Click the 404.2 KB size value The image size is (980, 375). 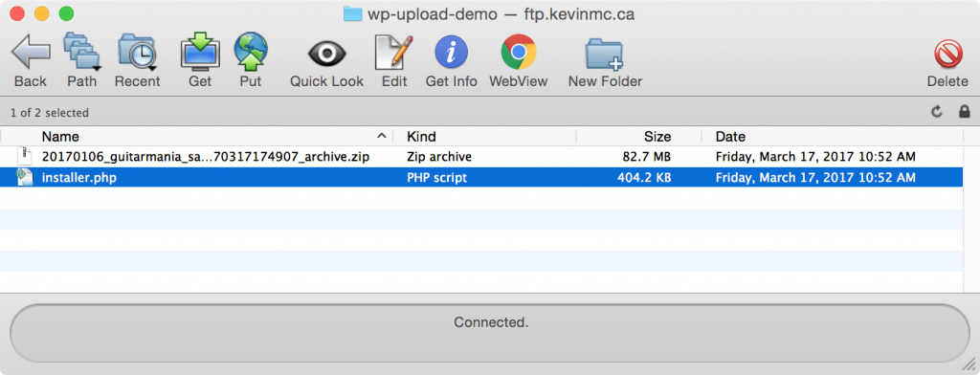(644, 178)
